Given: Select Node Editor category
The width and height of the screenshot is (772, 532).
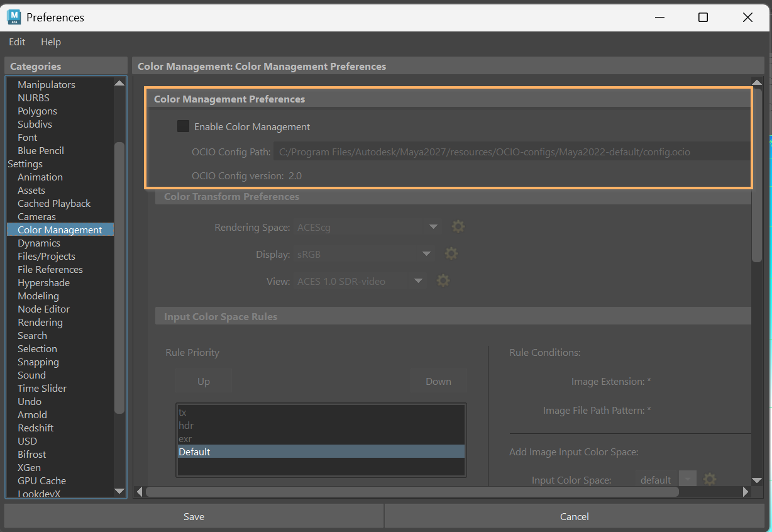Looking at the screenshot, I should [x=43, y=309].
